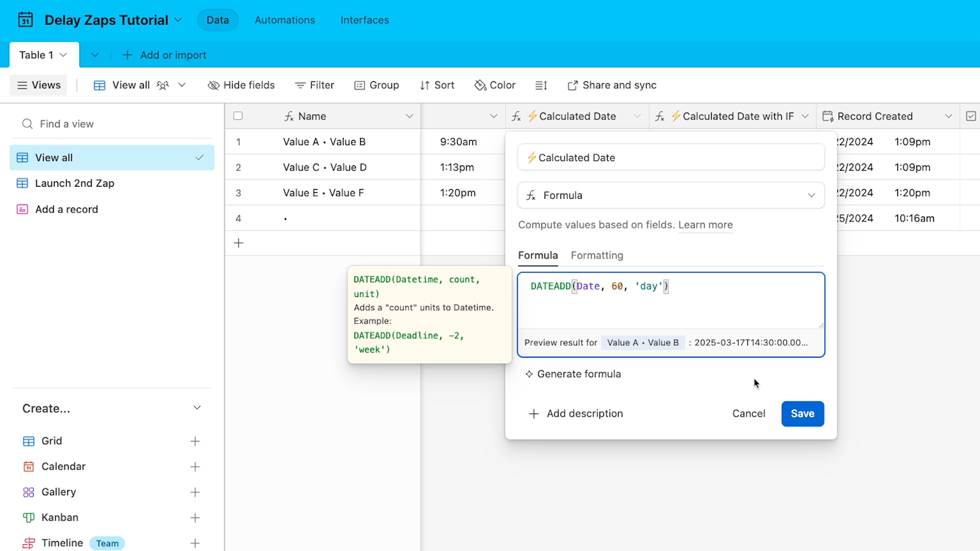Click the Calendar view type icon

coord(29,467)
